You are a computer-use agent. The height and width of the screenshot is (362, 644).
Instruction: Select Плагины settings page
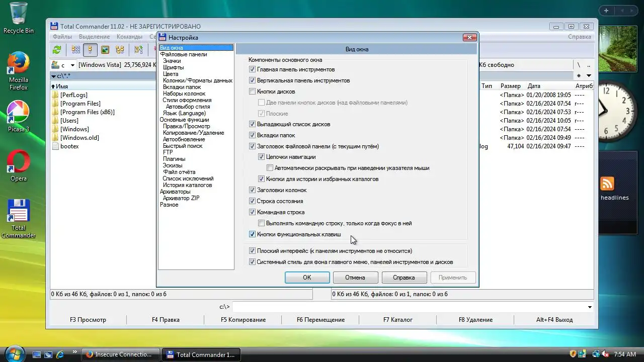coord(174,159)
